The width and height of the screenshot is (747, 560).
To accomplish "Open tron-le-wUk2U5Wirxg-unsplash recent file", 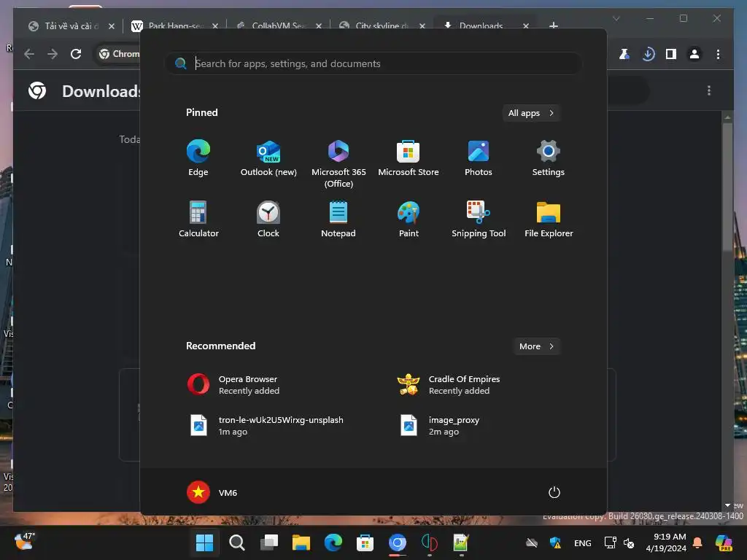I will [x=267, y=425].
